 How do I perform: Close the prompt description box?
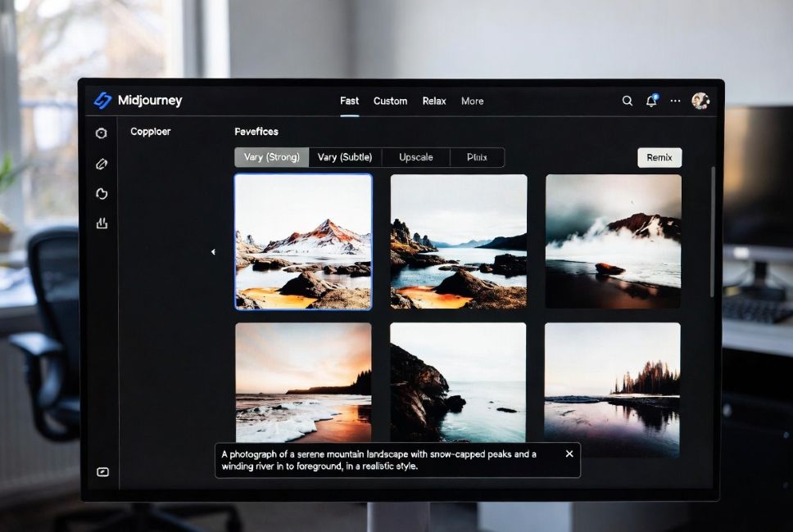pyautogui.click(x=569, y=453)
